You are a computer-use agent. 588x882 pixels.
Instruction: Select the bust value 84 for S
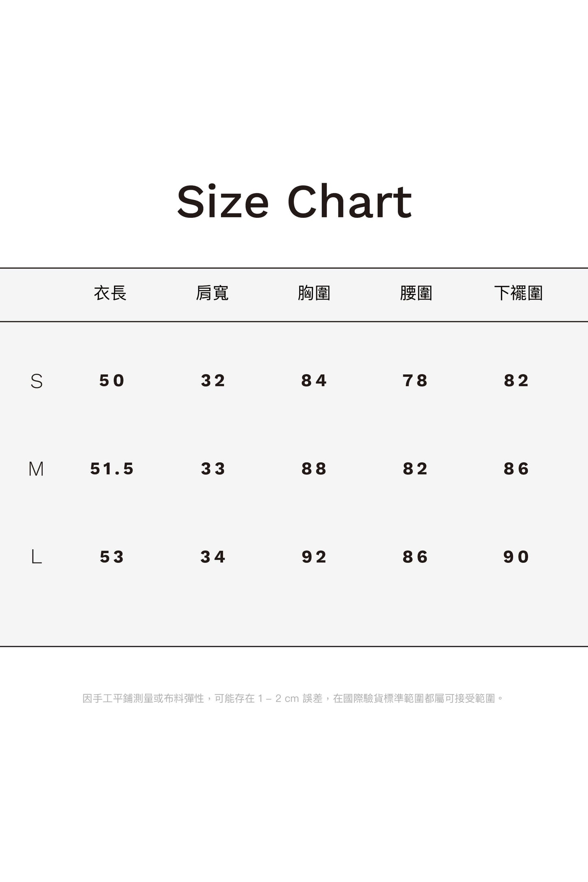click(x=314, y=381)
